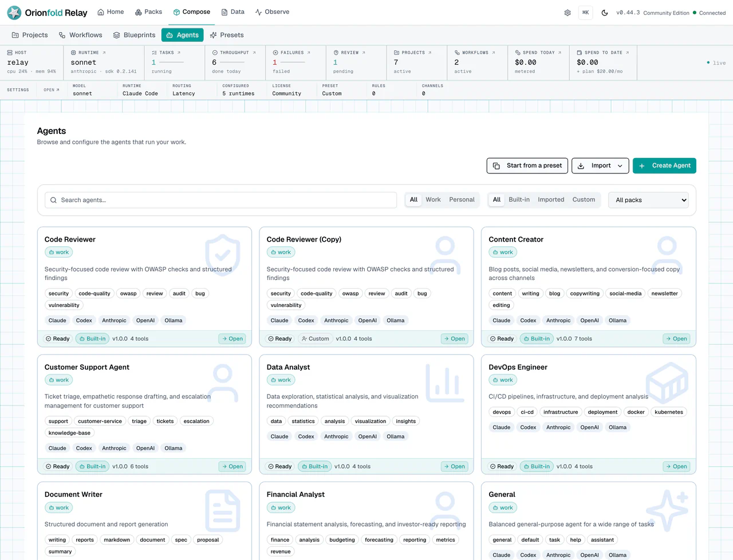This screenshot has height=560, width=733.
Task: Switch to the Workflows tab
Action: 80,35
